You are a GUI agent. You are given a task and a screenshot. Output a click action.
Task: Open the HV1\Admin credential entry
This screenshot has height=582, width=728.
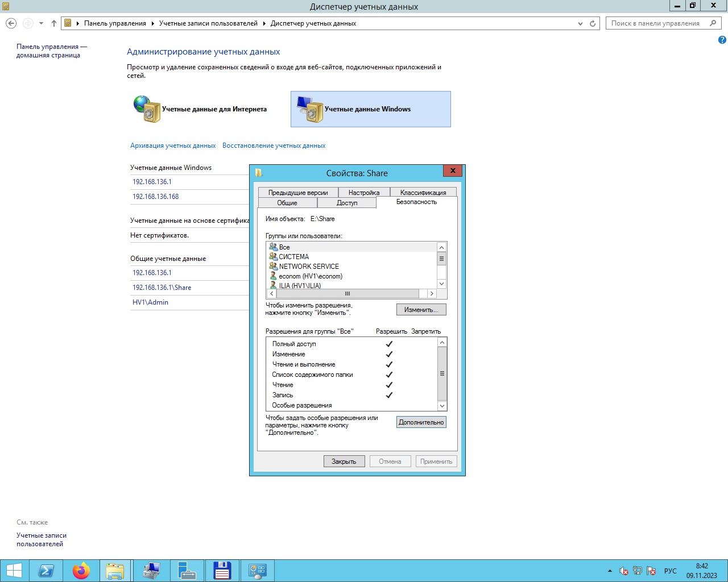[x=150, y=302]
